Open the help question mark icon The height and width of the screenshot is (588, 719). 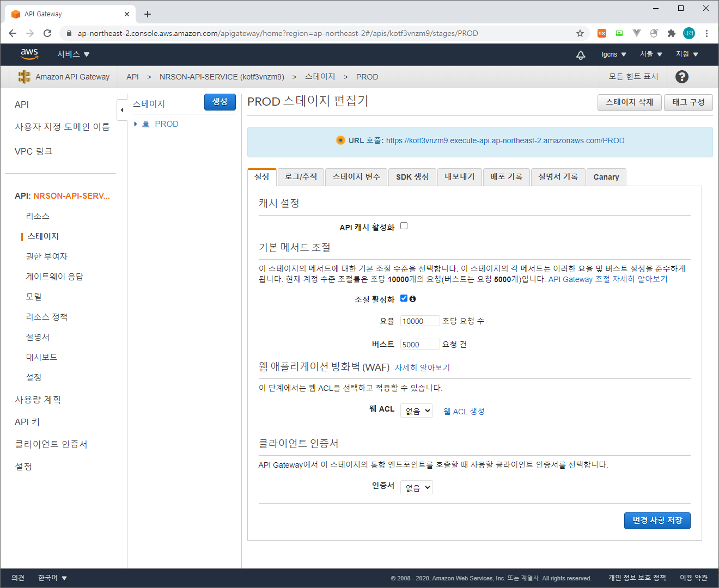tap(681, 77)
